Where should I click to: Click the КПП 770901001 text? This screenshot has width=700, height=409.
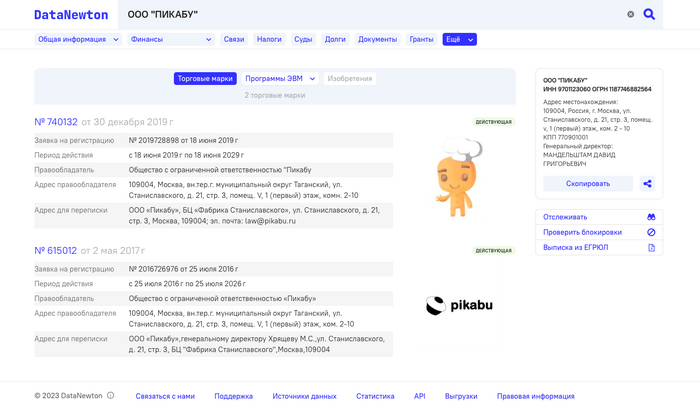pos(566,137)
